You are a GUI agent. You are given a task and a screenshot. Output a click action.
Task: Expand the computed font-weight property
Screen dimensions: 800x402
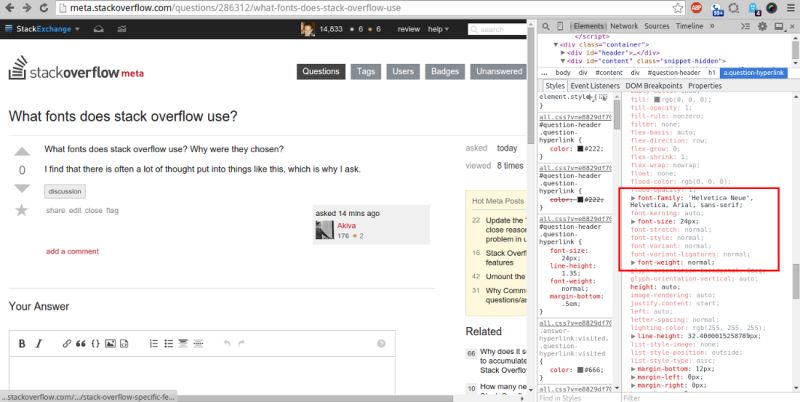(633, 262)
